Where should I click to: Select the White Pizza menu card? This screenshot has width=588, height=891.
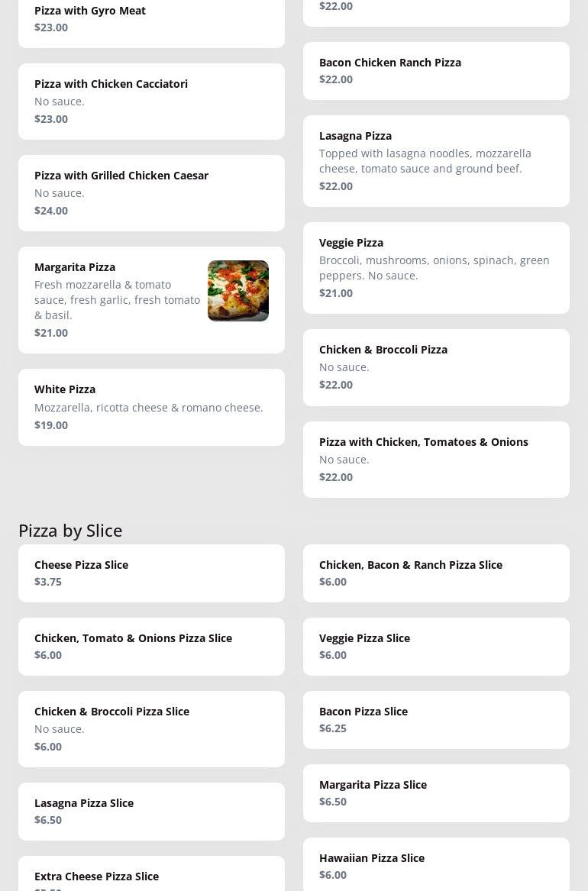[151, 406]
